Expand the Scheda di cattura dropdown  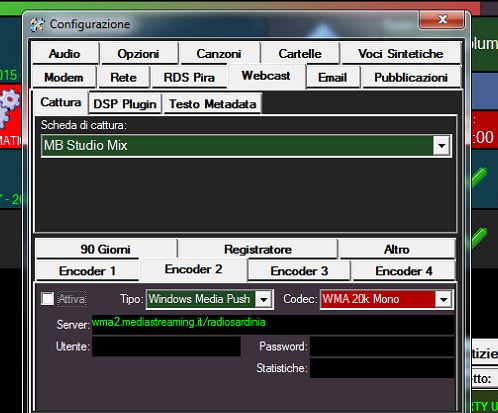pyautogui.click(x=441, y=146)
